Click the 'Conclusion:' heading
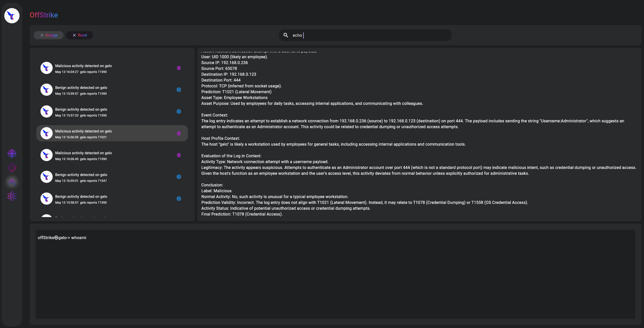This screenshot has height=328, width=644. [x=212, y=185]
